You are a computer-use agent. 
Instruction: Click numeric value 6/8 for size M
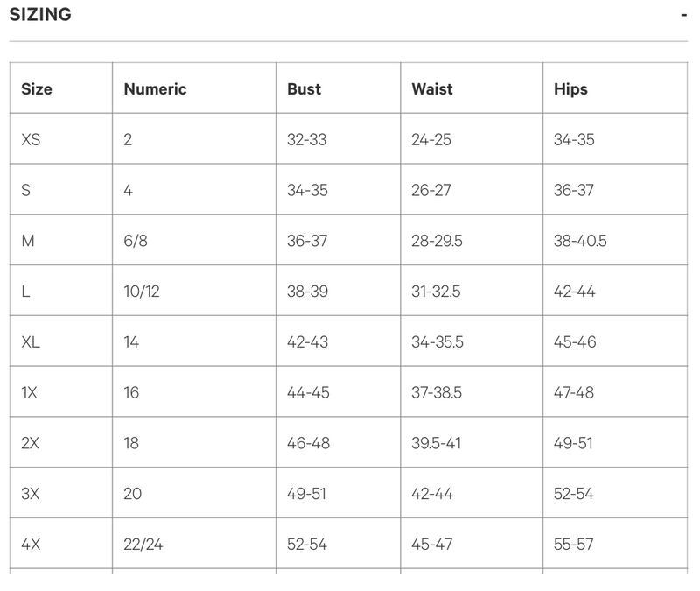[136, 241]
